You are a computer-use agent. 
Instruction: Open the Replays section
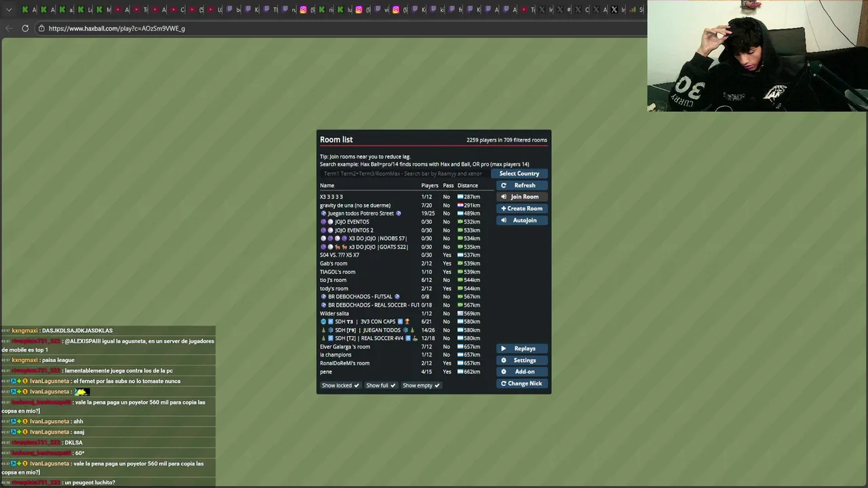(521, 349)
